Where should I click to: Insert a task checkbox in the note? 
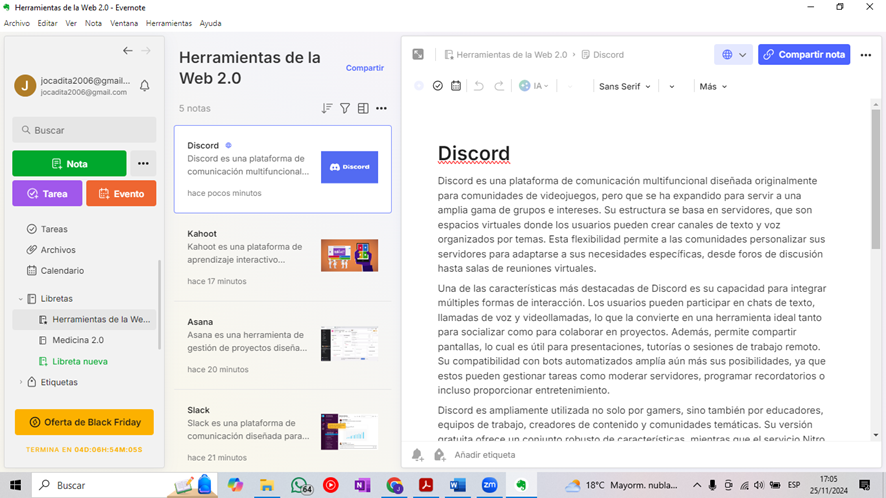click(x=438, y=86)
